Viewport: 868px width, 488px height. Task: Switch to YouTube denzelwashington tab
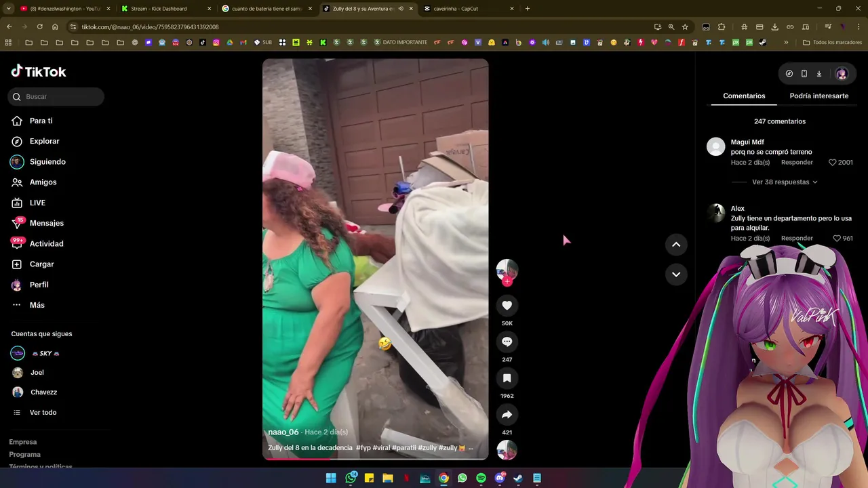[x=64, y=9]
